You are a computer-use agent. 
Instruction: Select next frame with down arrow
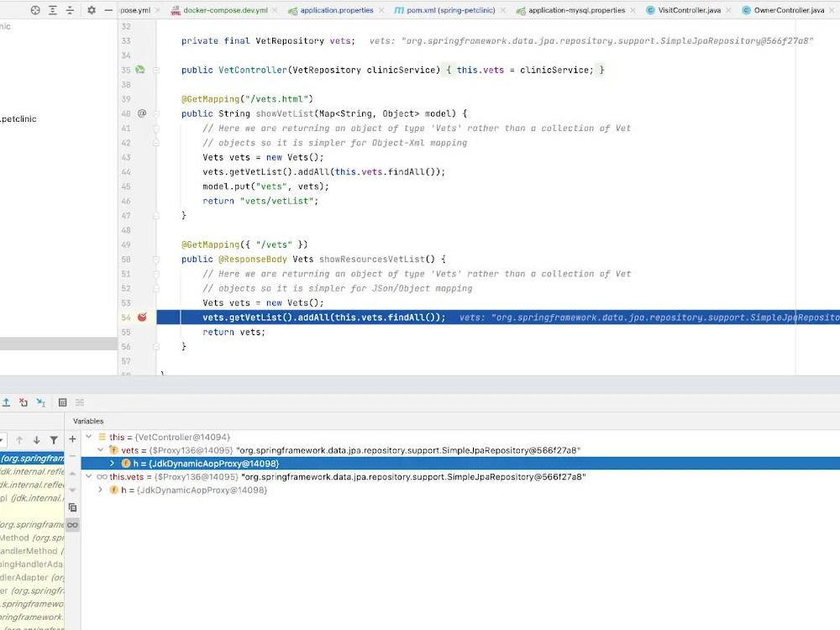[36, 440]
